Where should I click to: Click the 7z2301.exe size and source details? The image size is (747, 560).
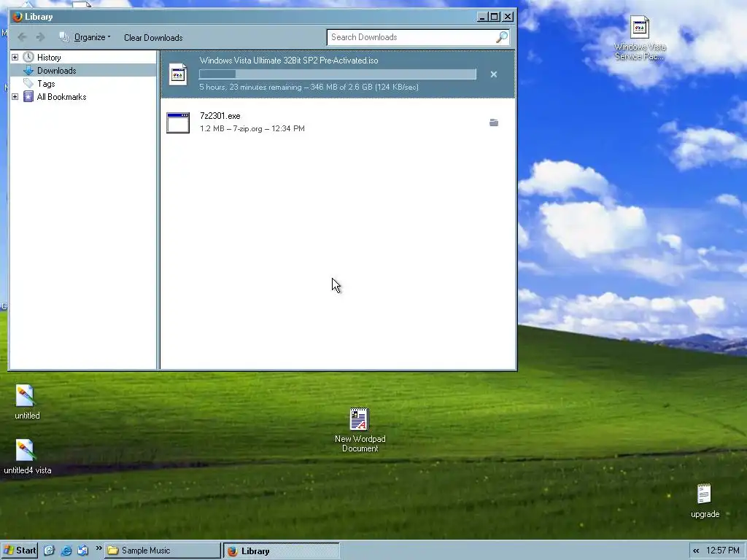coord(252,128)
